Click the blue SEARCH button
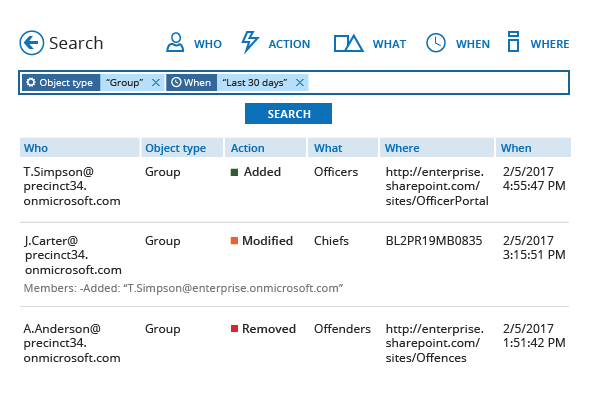The image size is (590, 395). pyautogui.click(x=288, y=114)
